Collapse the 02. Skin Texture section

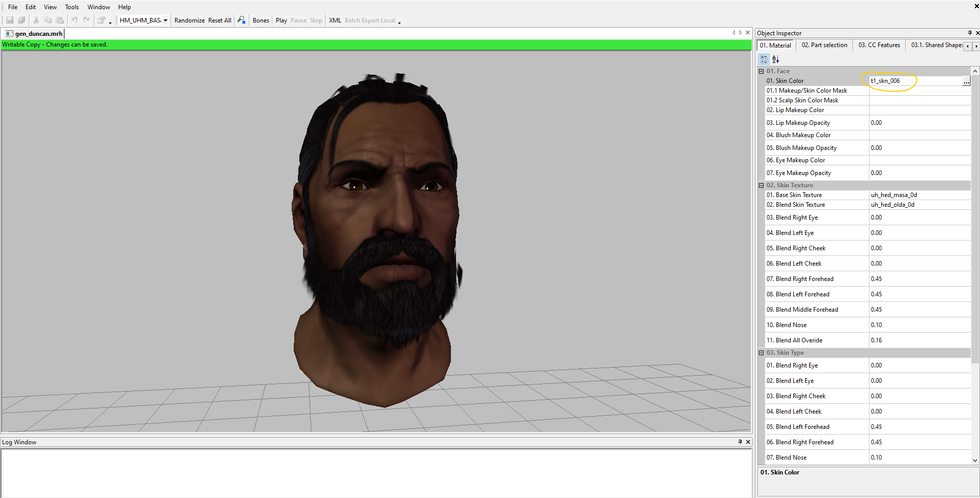tap(761, 185)
